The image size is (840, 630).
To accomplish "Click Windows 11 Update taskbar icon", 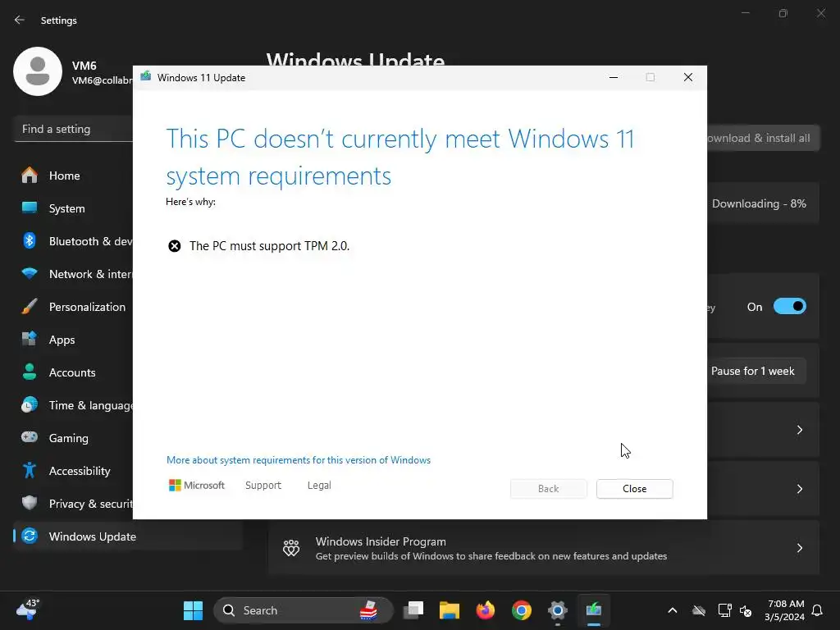I will coord(594,610).
